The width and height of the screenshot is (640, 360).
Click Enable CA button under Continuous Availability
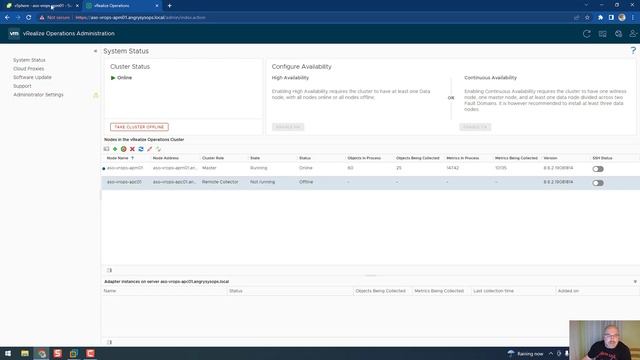[x=475, y=127]
